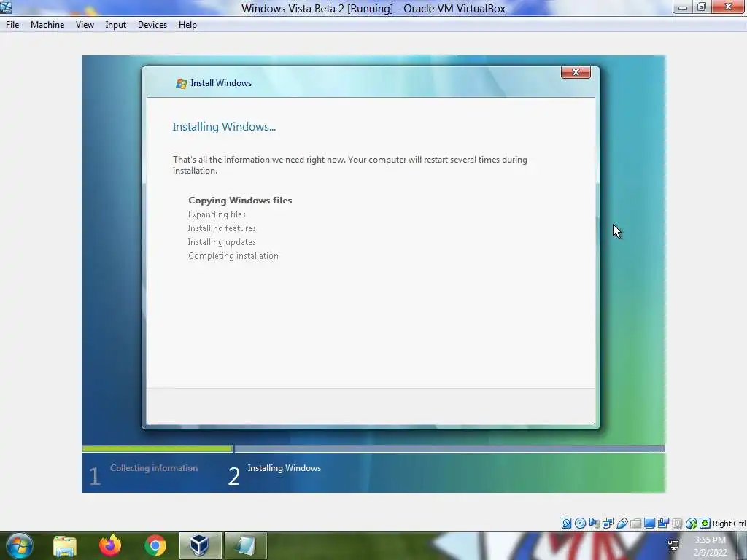Screen dimensions: 747x560
Task: Click the audio status icon
Action: point(594,524)
